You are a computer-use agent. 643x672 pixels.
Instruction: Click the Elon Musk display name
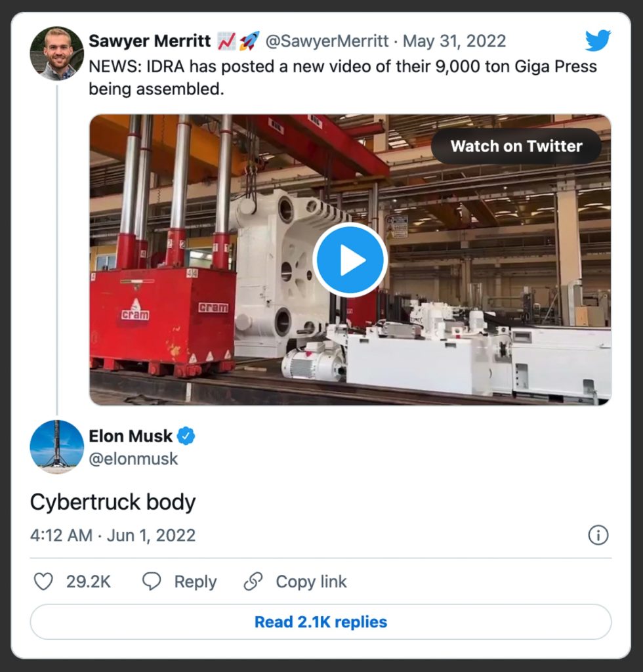[131, 436]
